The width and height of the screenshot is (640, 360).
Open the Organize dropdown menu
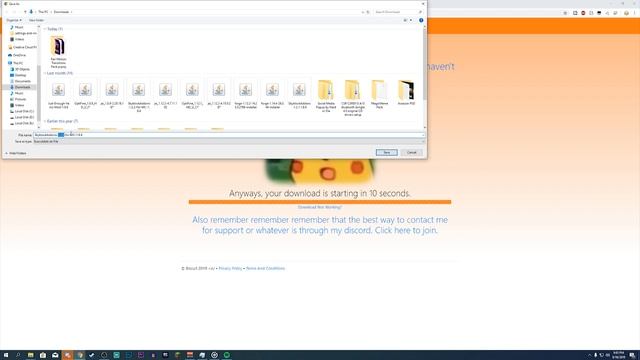pyautogui.click(x=14, y=20)
